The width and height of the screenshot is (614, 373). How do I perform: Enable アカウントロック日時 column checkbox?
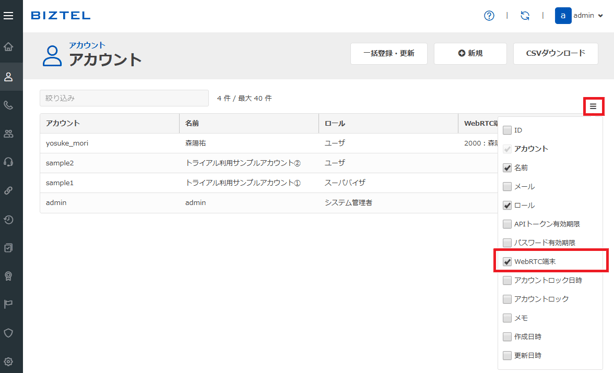point(507,280)
